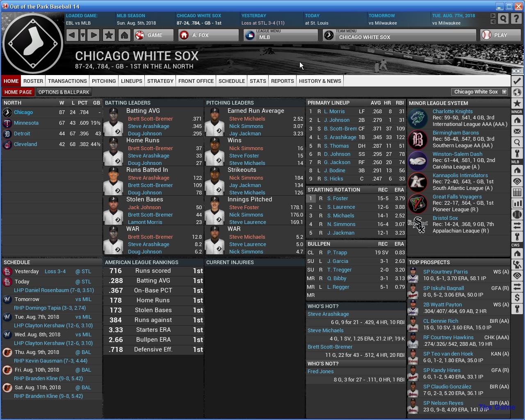Switch to the ROSTER tab
Viewport: 525px width, 420px height.
tap(33, 81)
